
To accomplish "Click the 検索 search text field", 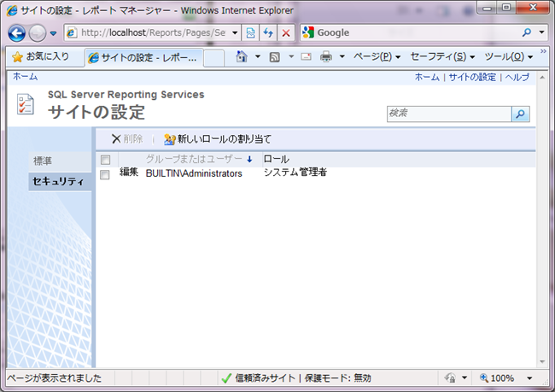I will tap(449, 114).
